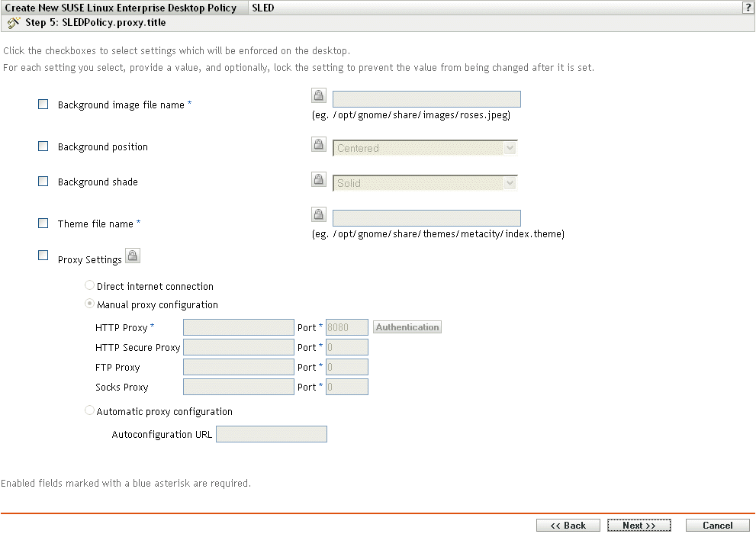Viewport: 756px width, 534px height.
Task: Click the Autoconfiguration URL input field
Action: 271,433
